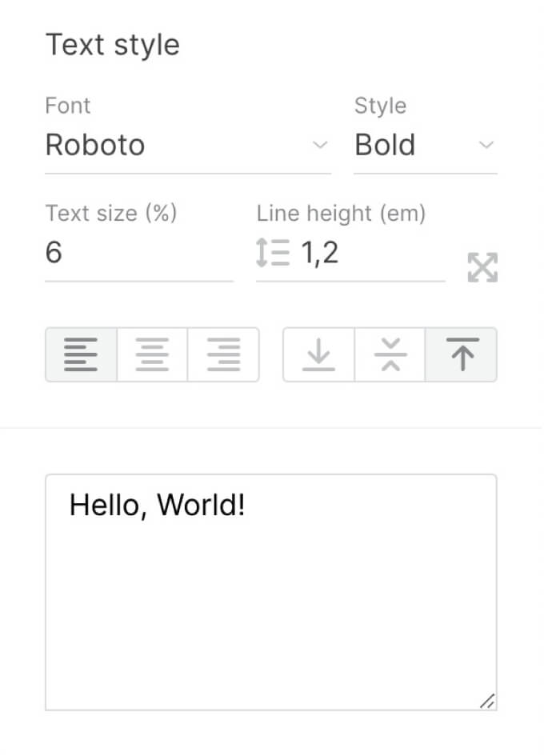The width and height of the screenshot is (544, 756).
Task: Click the Line height (em) label
Action: 341,214
